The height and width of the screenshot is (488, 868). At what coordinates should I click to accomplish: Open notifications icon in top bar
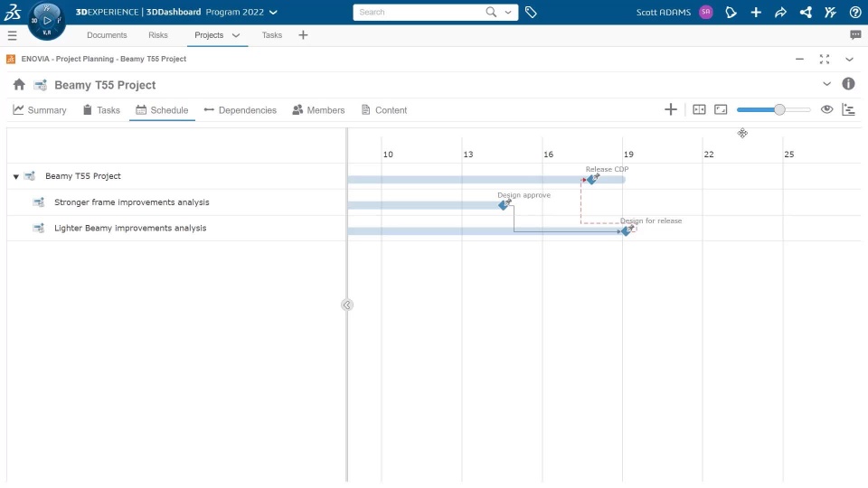click(731, 12)
